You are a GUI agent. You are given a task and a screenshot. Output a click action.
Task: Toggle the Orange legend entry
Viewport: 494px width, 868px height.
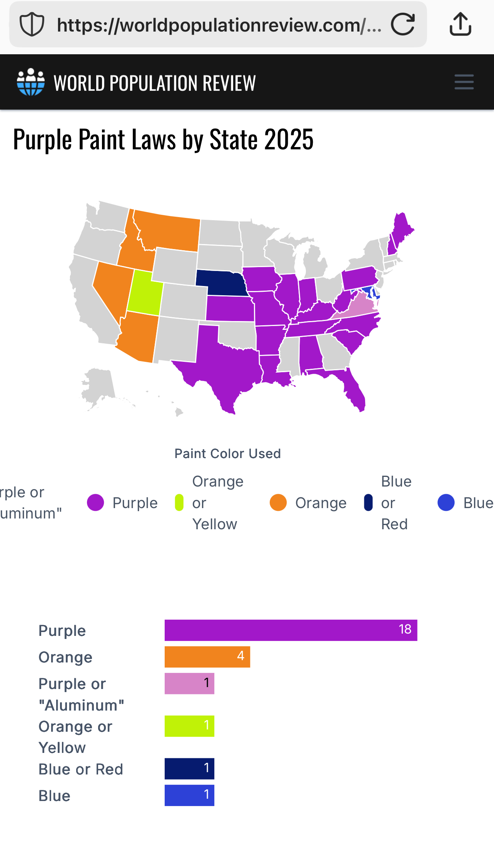pyautogui.click(x=308, y=502)
